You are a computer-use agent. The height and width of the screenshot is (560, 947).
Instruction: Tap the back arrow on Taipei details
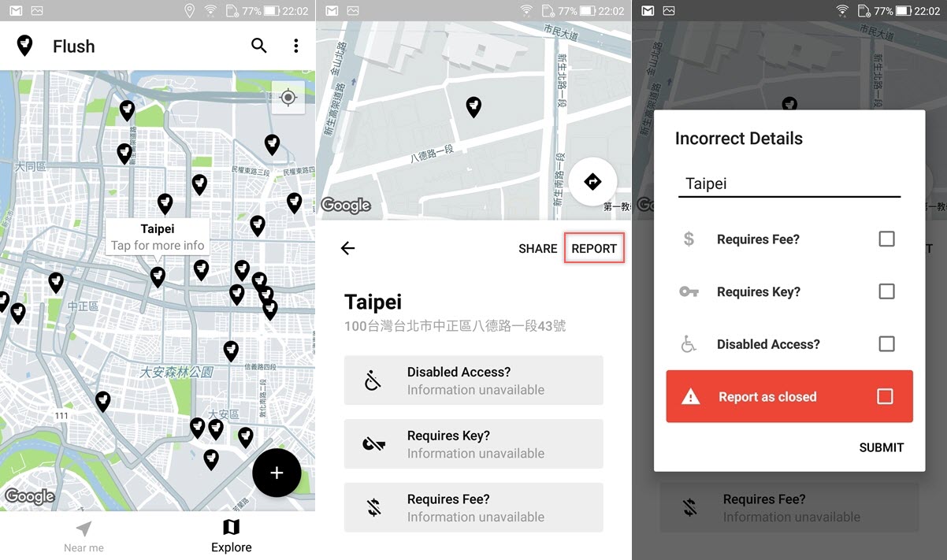coord(347,248)
